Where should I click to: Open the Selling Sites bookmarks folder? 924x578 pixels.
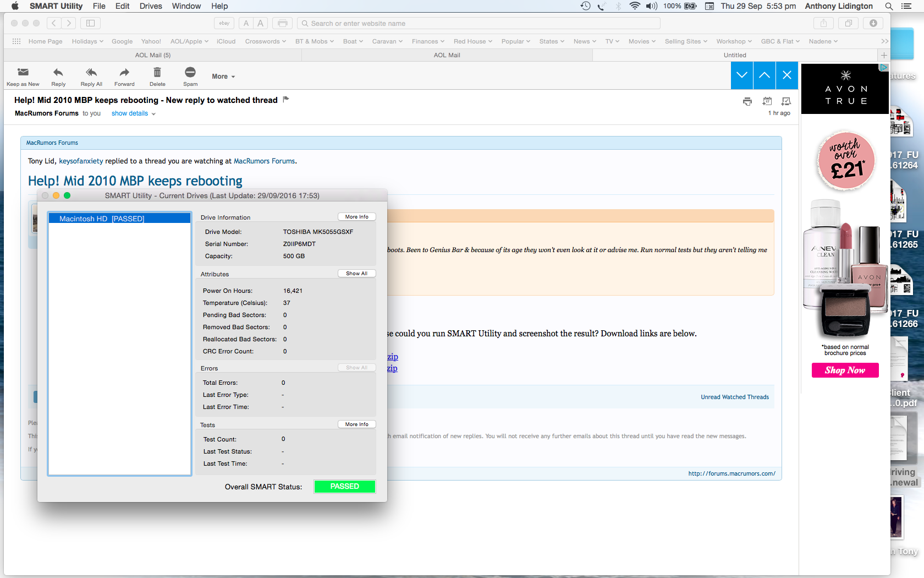[x=686, y=41]
